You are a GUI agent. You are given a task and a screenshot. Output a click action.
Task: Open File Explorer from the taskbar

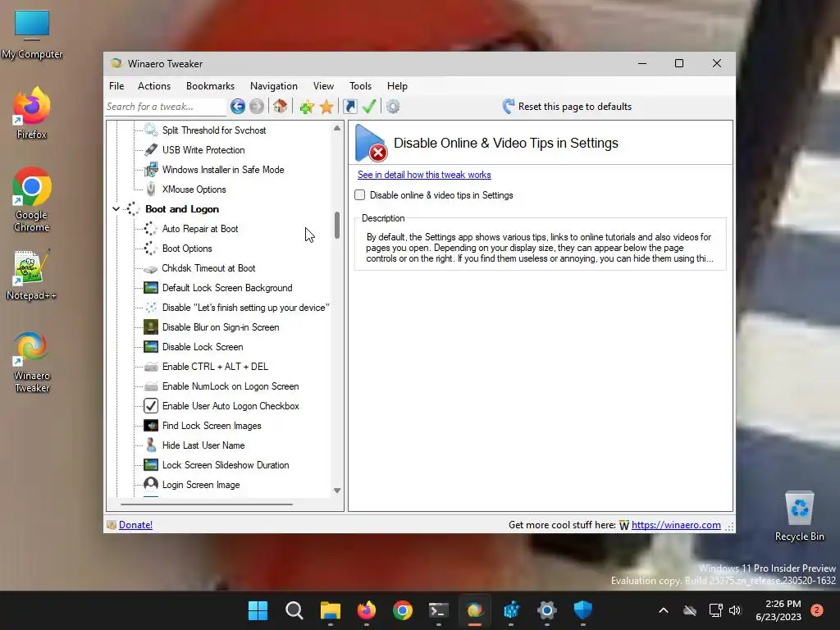[331, 610]
